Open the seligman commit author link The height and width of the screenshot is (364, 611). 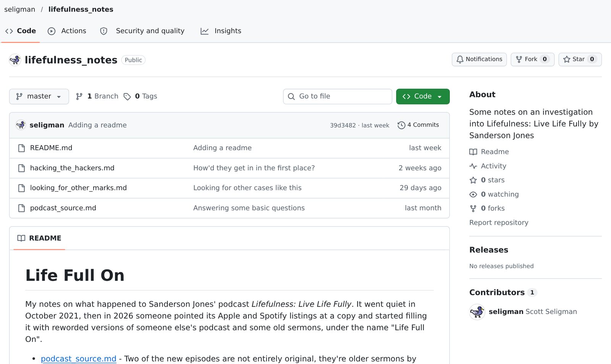[47, 125]
